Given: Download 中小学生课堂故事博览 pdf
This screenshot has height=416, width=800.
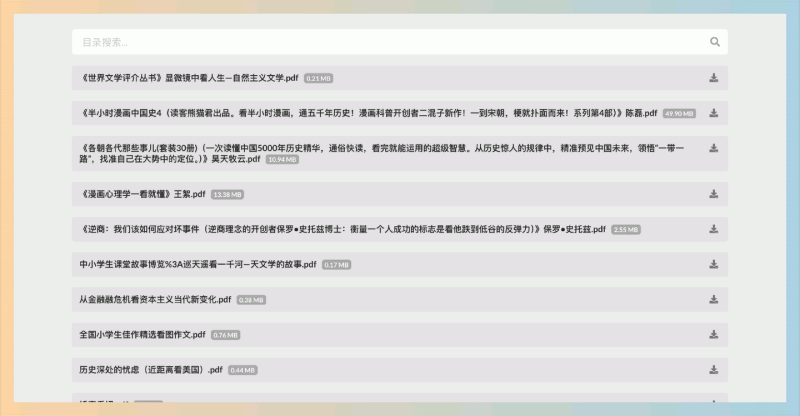Looking at the screenshot, I should 714,264.
